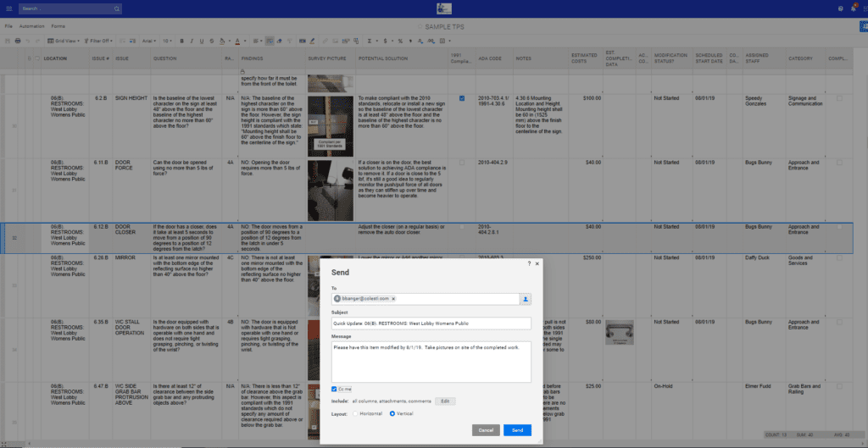The width and height of the screenshot is (868, 448).
Task: Toggle bold formatting
Action: [x=181, y=41]
